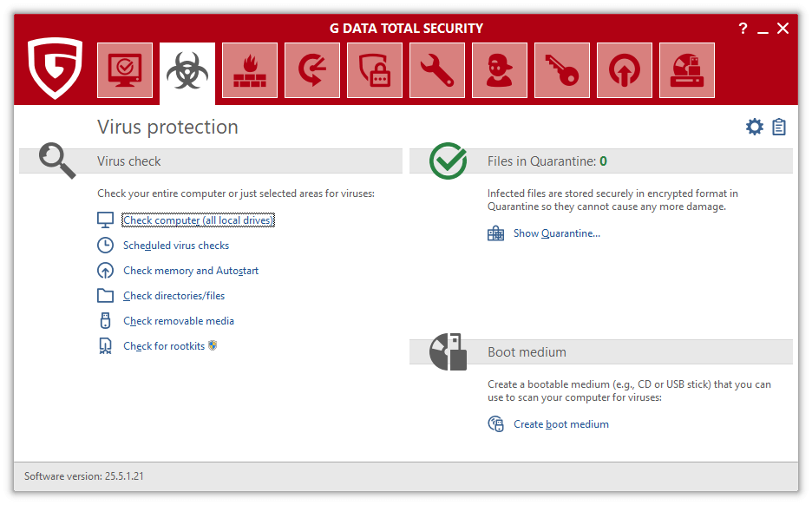Start Check removable media
812x505 pixels.
tap(179, 321)
